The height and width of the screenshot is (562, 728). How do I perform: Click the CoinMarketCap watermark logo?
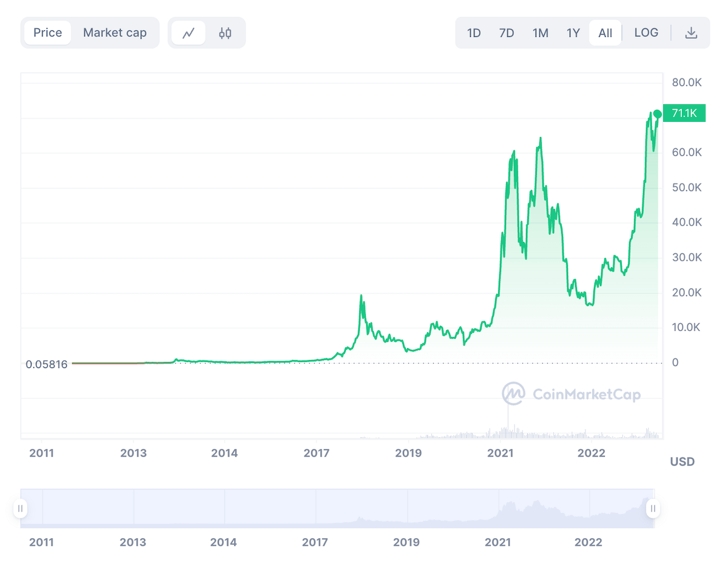point(513,394)
